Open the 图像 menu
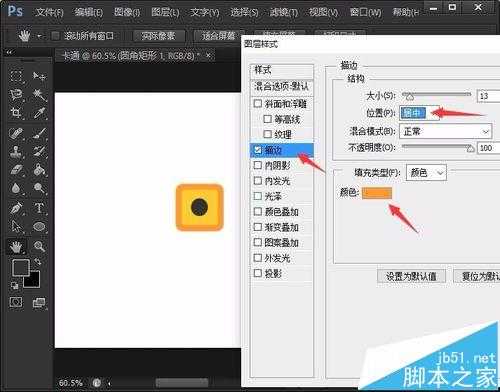Image resolution: width=500 pixels, height=392 pixels. [x=127, y=12]
